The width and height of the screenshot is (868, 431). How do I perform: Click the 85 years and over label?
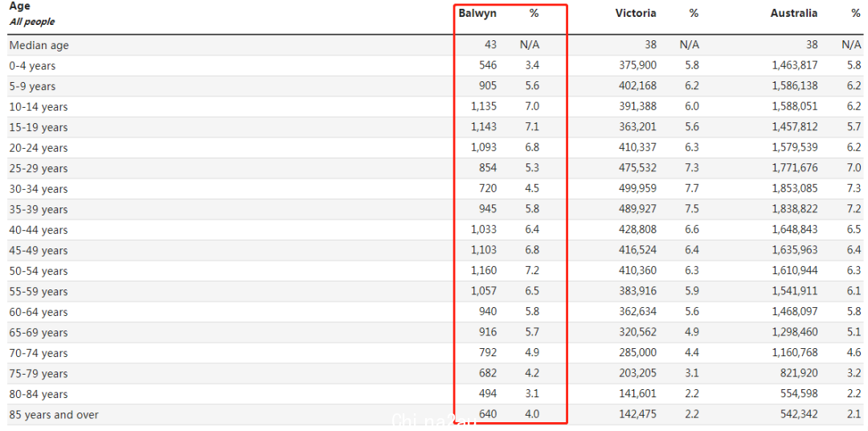tap(55, 415)
